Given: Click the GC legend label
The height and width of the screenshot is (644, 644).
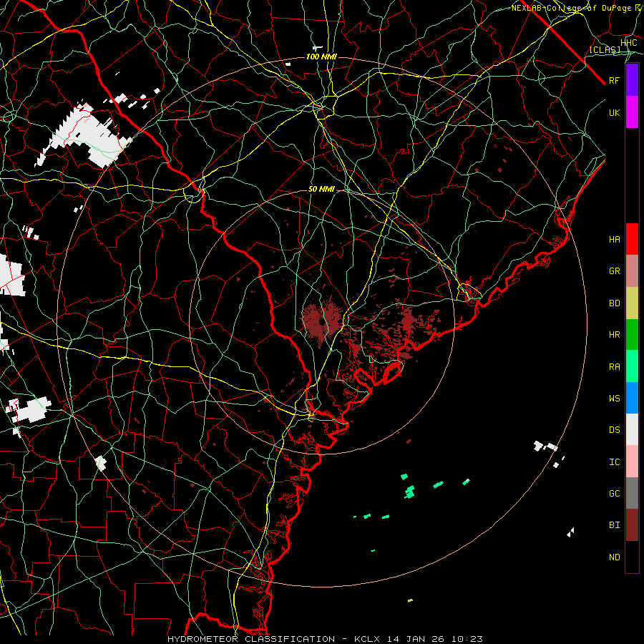Looking at the screenshot, I should [x=614, y=494].
